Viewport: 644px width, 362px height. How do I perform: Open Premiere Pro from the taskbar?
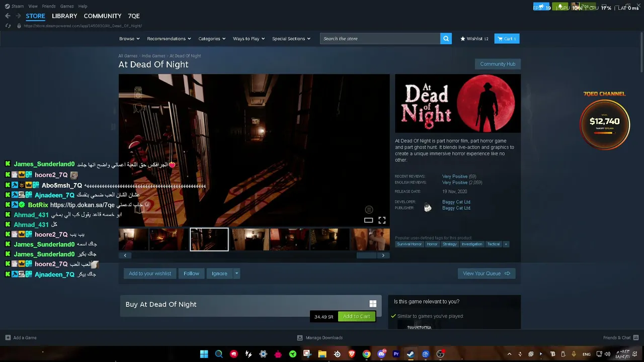[396, 354]
